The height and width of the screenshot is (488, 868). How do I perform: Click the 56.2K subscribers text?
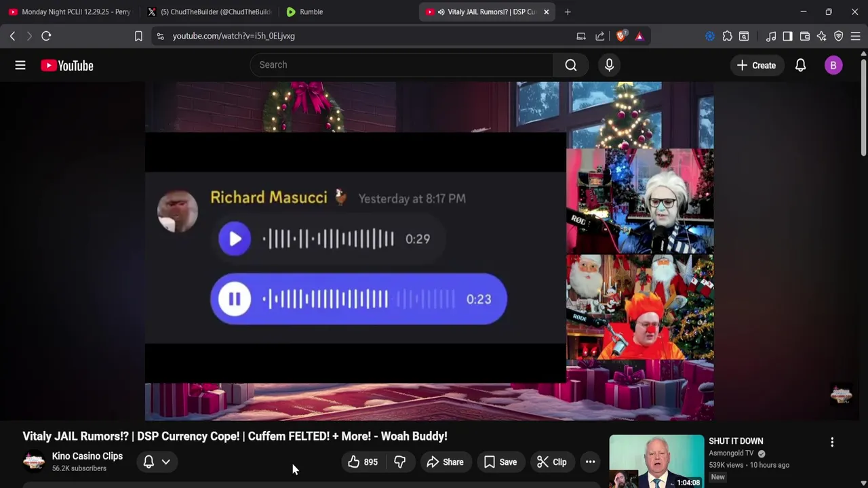tap(79, 468)
